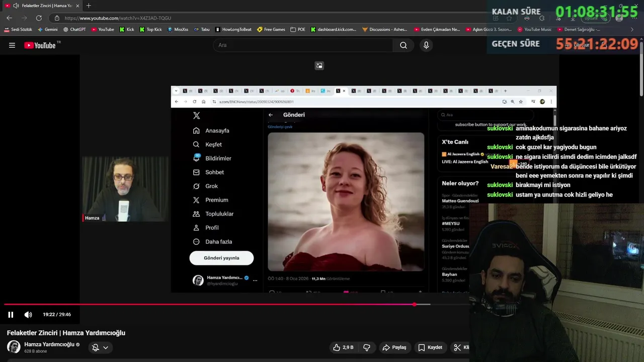644x362 pixels.
Task: Expand the subscription options chevron
Action: click(x=106, y=347)
